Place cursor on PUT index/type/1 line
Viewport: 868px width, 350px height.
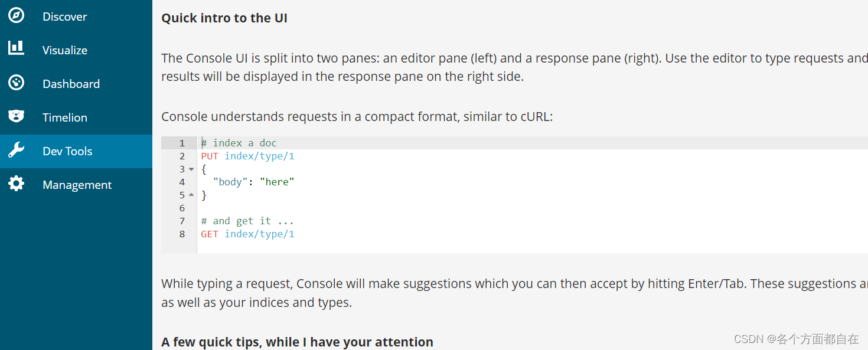coord(247,156)
